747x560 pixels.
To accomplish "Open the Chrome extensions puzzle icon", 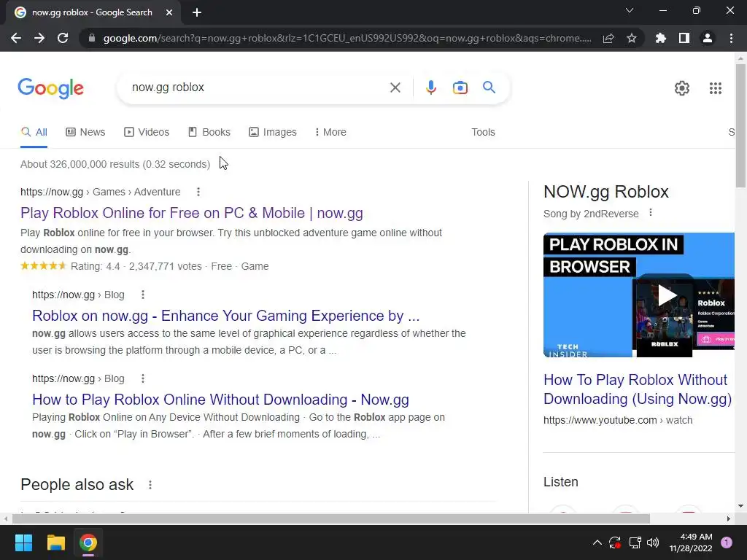I will tap(660, 38).
